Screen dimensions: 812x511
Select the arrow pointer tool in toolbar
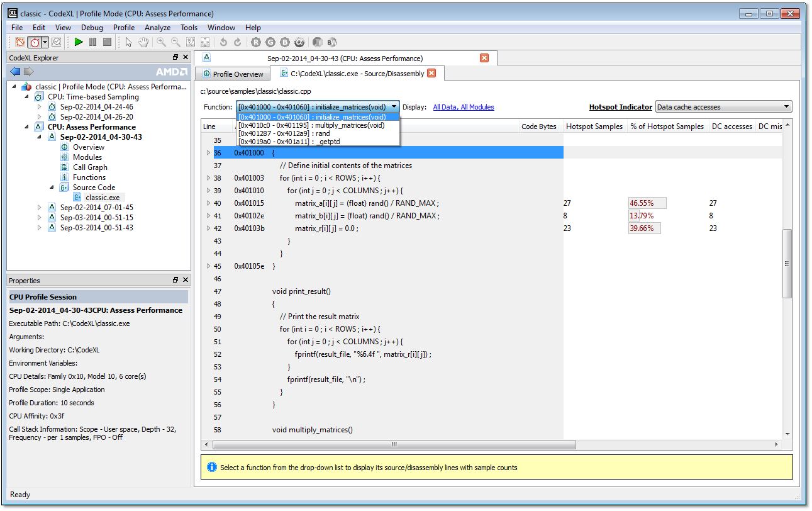[x=128, y=42]
